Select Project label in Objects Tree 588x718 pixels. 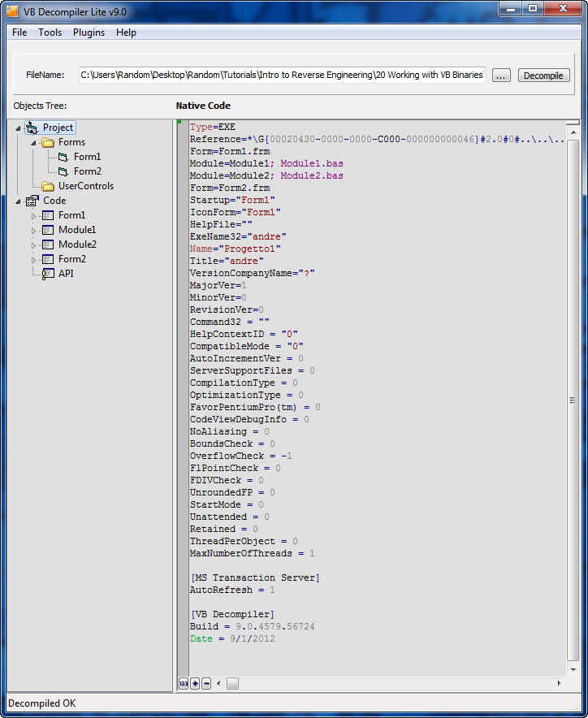click(58, 128)
